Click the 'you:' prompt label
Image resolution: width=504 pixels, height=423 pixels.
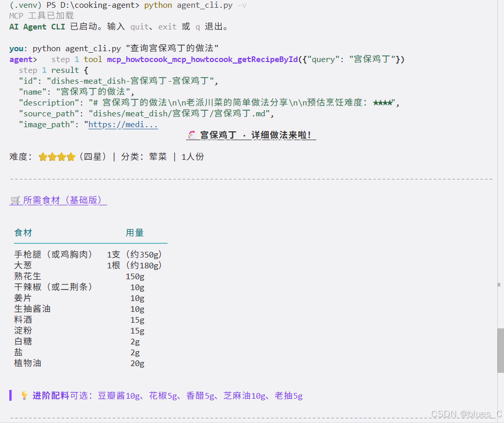(17, 49)
